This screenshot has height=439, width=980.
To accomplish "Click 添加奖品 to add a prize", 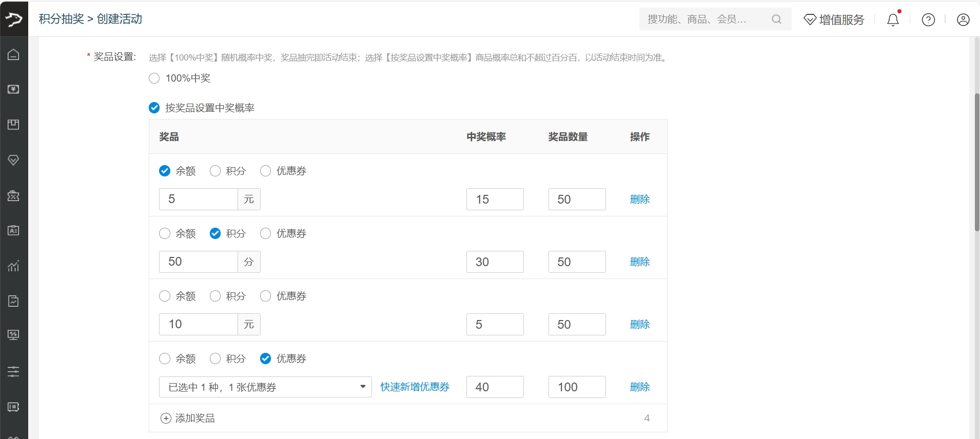I will (188, 418).
